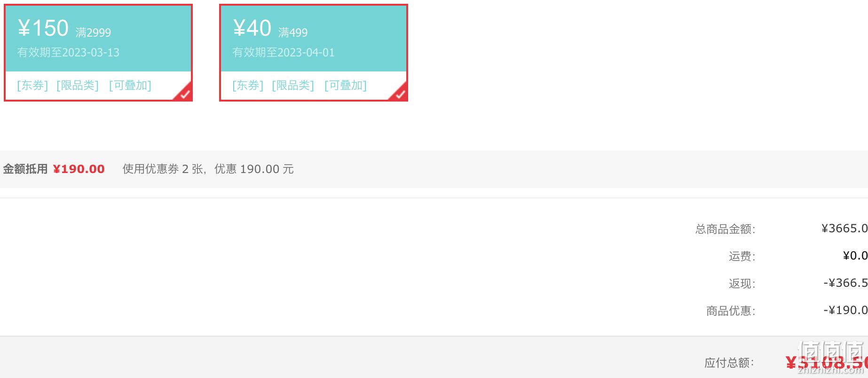Click the ¥150 满2999 coupon card

click(98, 53)
